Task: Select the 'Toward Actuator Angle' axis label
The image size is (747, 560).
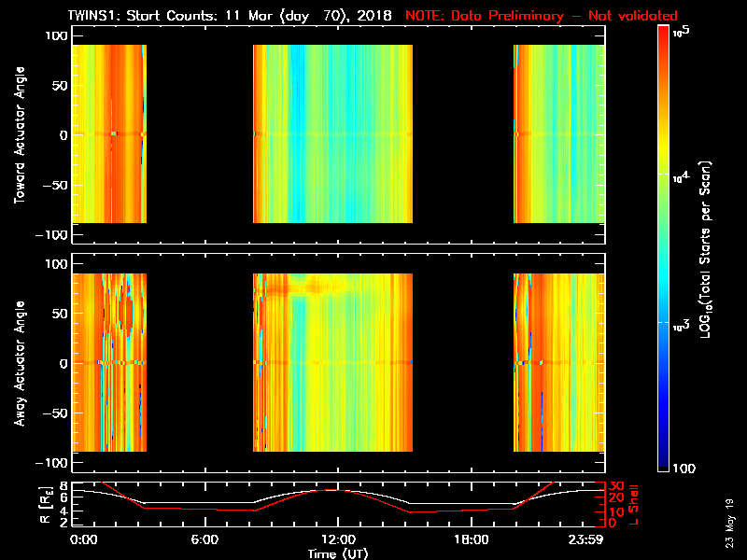Action: pyautogui.click(x=20, y=135)
